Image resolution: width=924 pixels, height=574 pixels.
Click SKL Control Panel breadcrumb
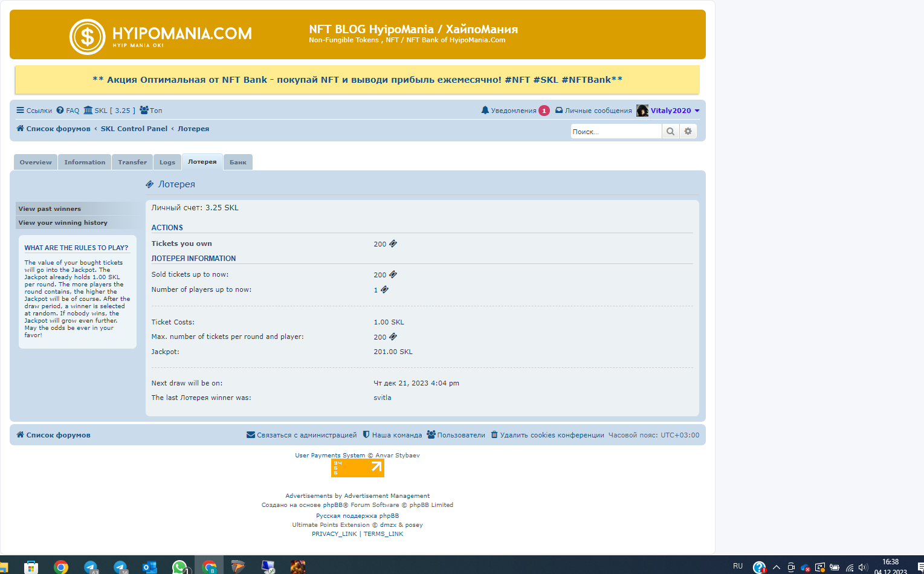pyautogui.click(x=134, y=129)
